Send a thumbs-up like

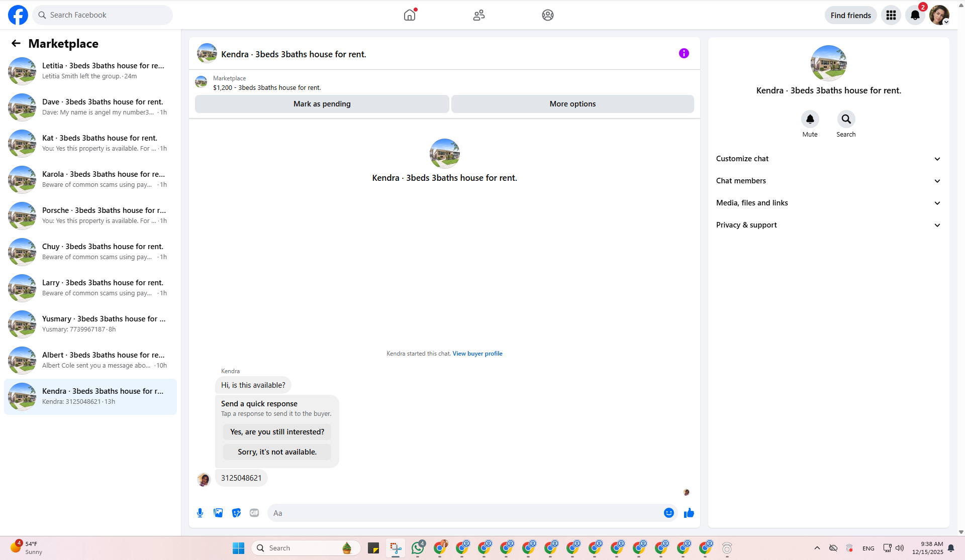pos(689,513)
